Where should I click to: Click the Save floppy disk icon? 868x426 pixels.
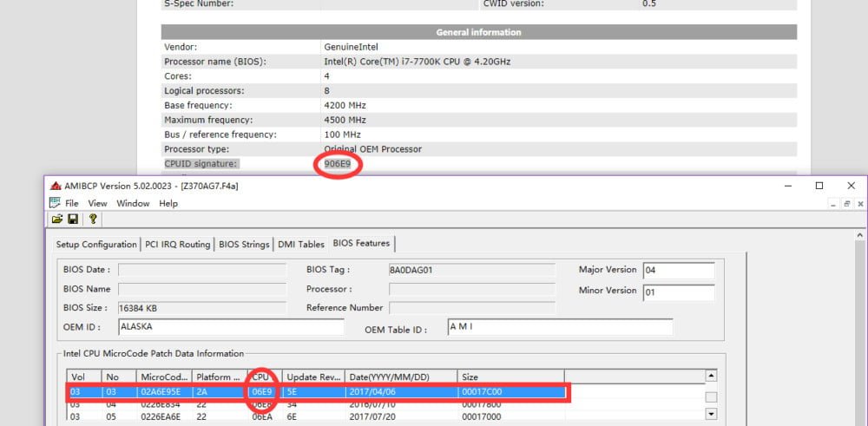tap(73, 219)
